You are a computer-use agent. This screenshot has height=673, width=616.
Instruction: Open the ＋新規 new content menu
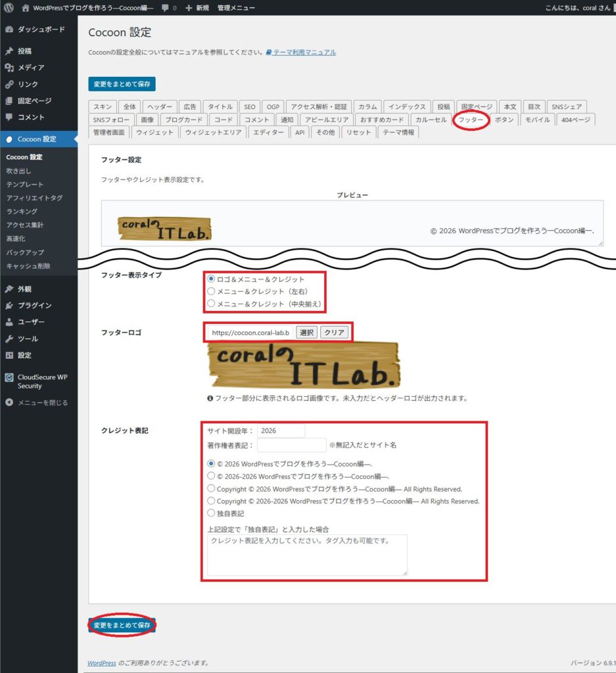coord(197,8)
